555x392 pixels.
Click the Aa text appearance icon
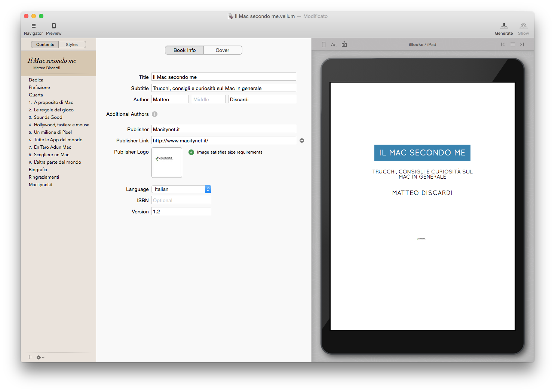(x=334, y=44)
